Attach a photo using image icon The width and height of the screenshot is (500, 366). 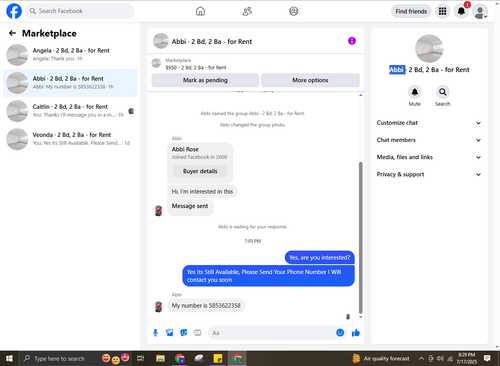[170, 332]
